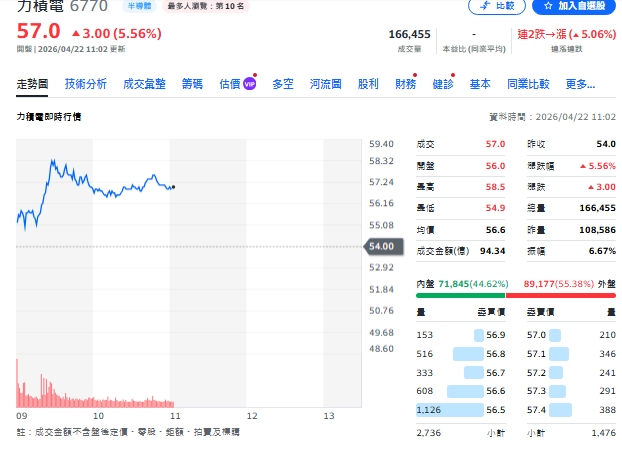Open the 半導體 industry tag
The image size is (622, 450).
[139, 6]
